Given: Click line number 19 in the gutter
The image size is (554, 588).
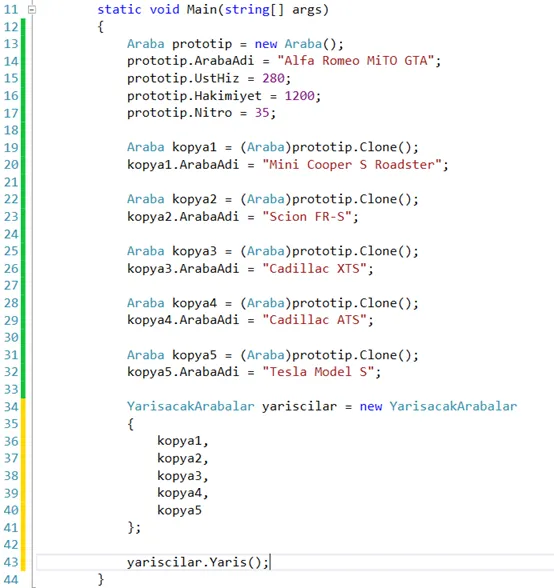Looking at the screenshot, I should click(11, 147).
